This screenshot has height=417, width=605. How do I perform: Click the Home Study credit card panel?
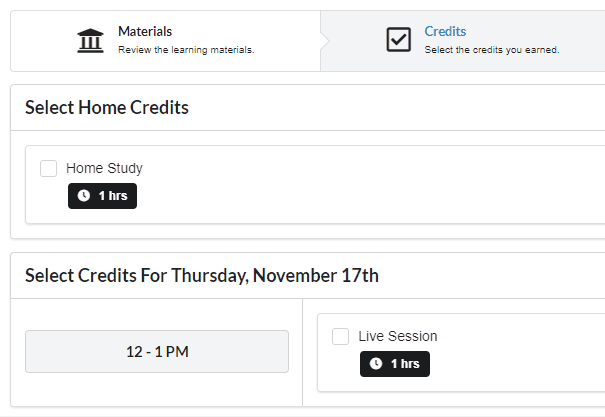point(315,184)
